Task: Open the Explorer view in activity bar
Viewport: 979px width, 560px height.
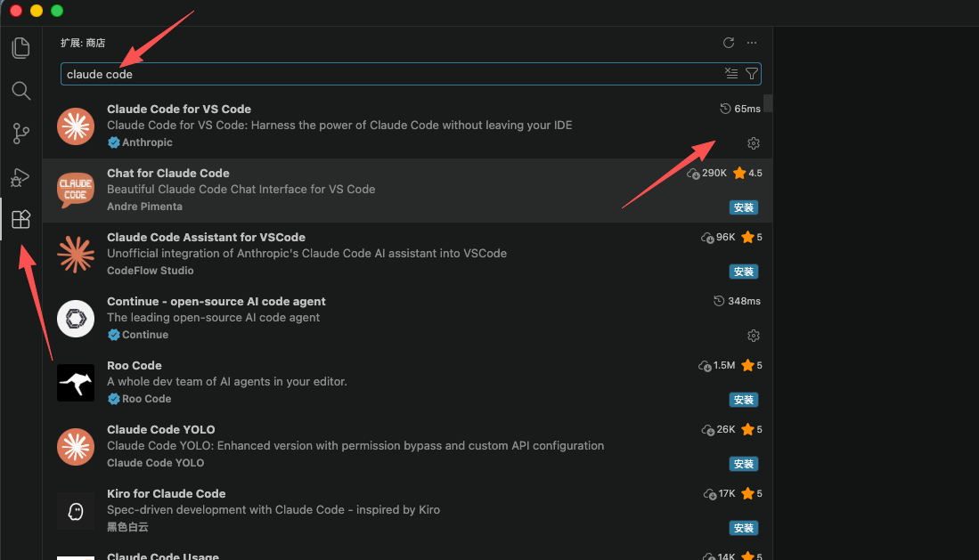Action: coord(20,48)
